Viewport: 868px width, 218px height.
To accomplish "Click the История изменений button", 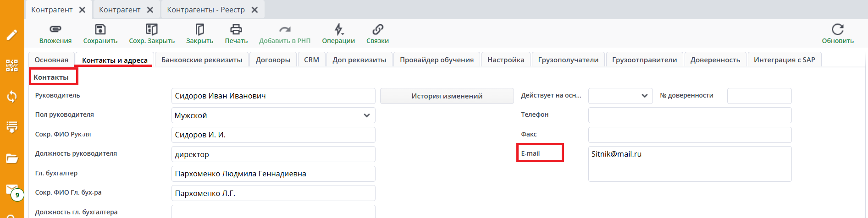I will click(447, 96).
